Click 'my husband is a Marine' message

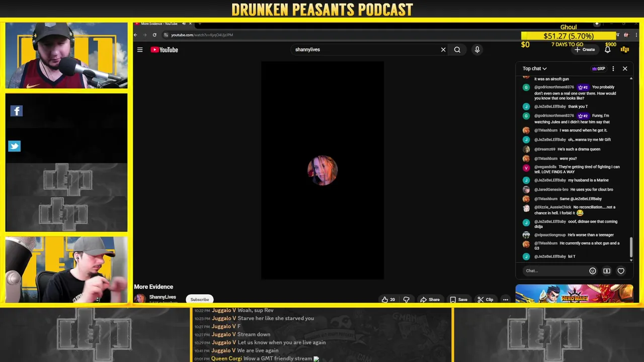pyautogui.click(x=588, y=180)
